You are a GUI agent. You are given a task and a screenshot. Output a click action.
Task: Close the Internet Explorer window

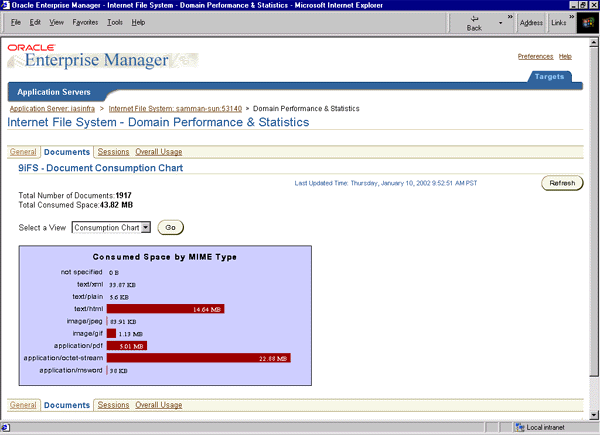[593, 5]
